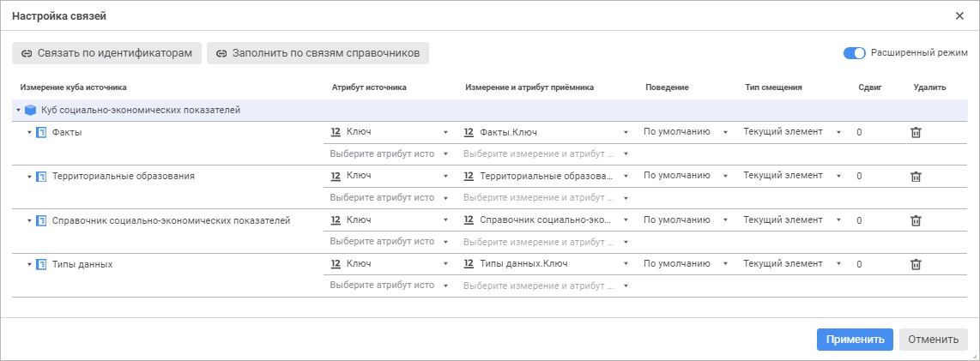The width and height of the screenshot is (980, 361).
Task: Toggle the Расширенный режим switch
Action: pyautogui.click(x=854, y=53)
